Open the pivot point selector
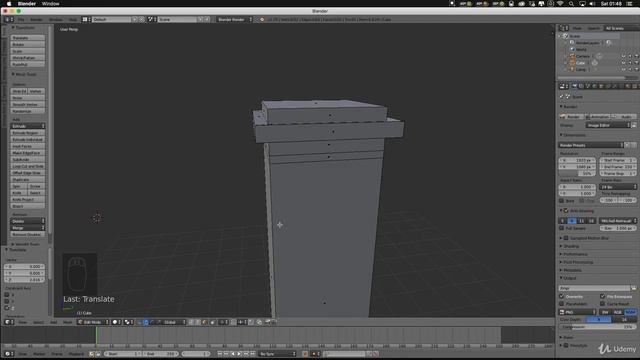Image resolution: width=640 pixels, height=360 pixels. 129,322
